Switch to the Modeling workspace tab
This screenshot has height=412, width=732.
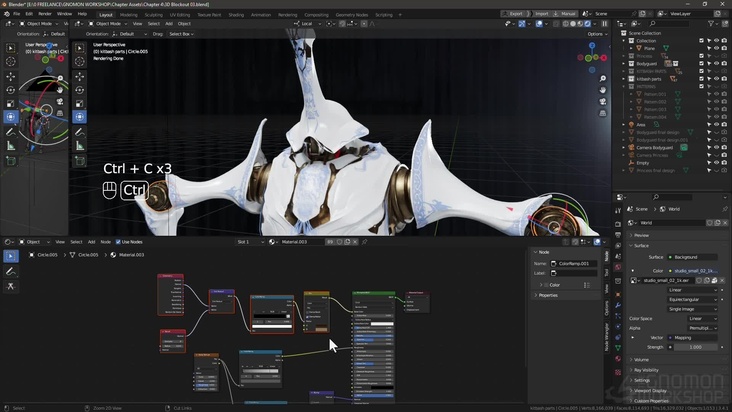tap(129, 15)
